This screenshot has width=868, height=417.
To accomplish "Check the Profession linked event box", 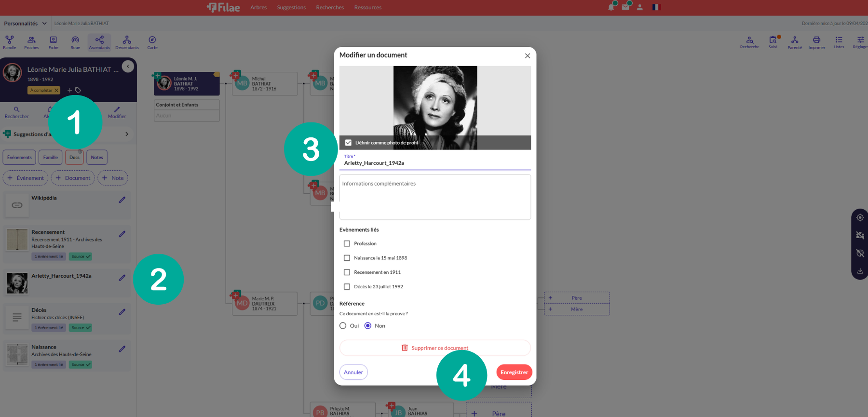I will tap(347, 243).
